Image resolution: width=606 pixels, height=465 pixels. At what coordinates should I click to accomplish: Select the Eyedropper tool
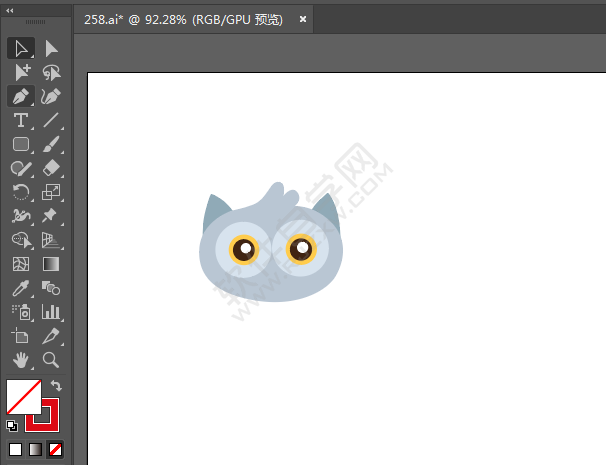(21, 288)
